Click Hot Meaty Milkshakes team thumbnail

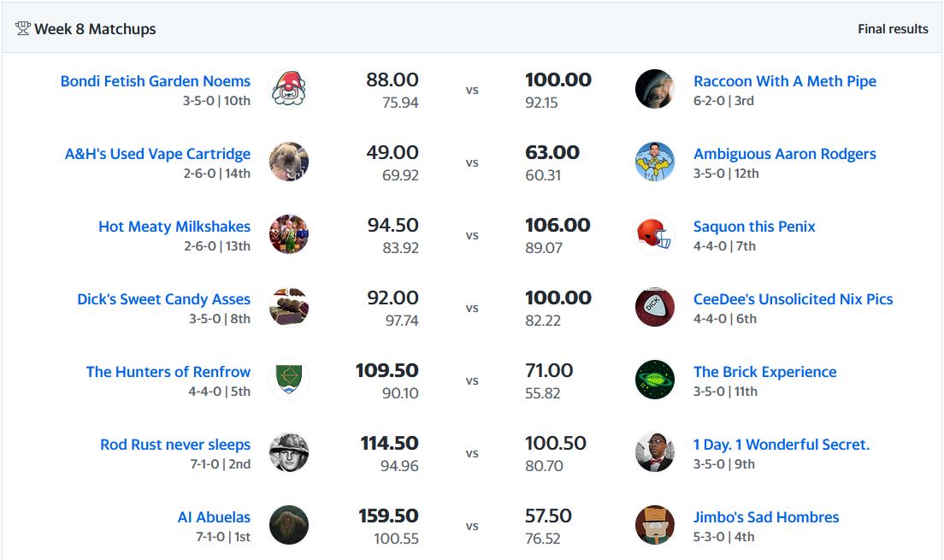[x=288, y=234]
